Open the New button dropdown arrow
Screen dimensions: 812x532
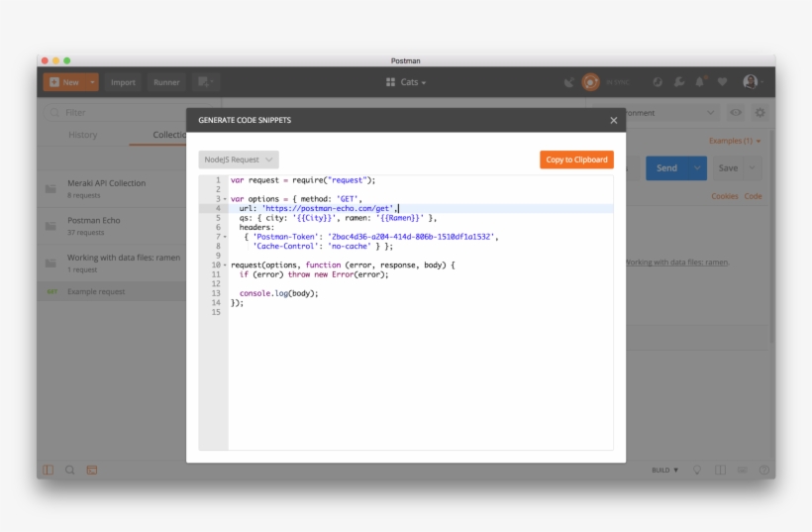click(92, 82)
